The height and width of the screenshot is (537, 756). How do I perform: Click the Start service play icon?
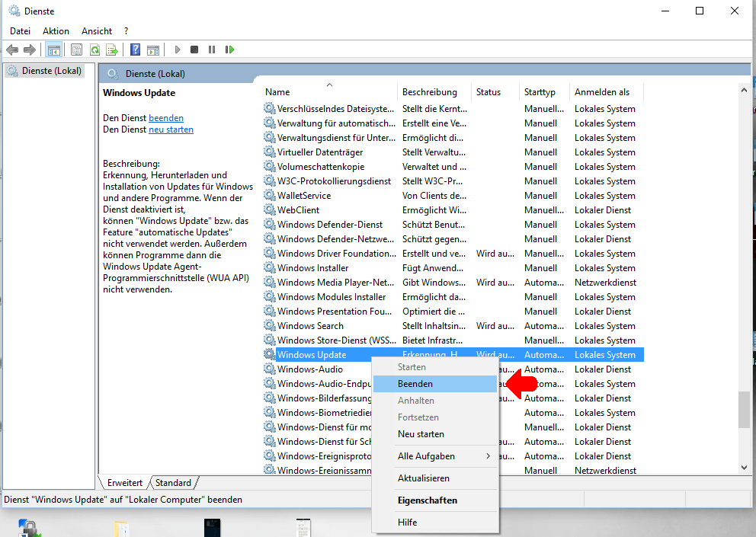click(x=178, y=50)
